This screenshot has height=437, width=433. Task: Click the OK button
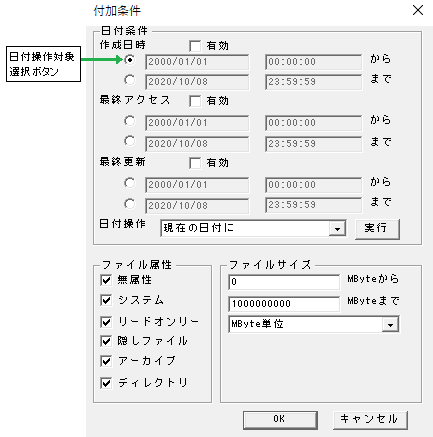(280, 419)
